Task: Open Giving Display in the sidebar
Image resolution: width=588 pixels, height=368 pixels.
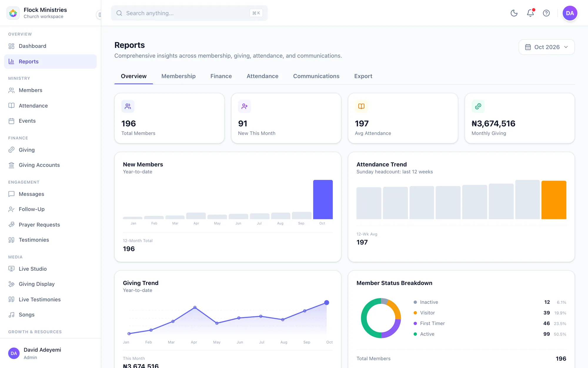Action: pyautogui.click(x=50, y=284)
